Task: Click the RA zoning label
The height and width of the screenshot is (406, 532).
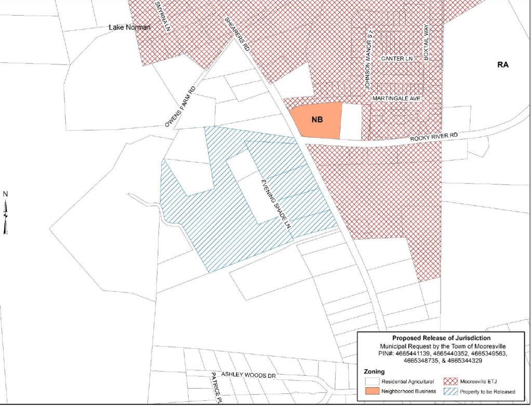Action: pos(503,64)
